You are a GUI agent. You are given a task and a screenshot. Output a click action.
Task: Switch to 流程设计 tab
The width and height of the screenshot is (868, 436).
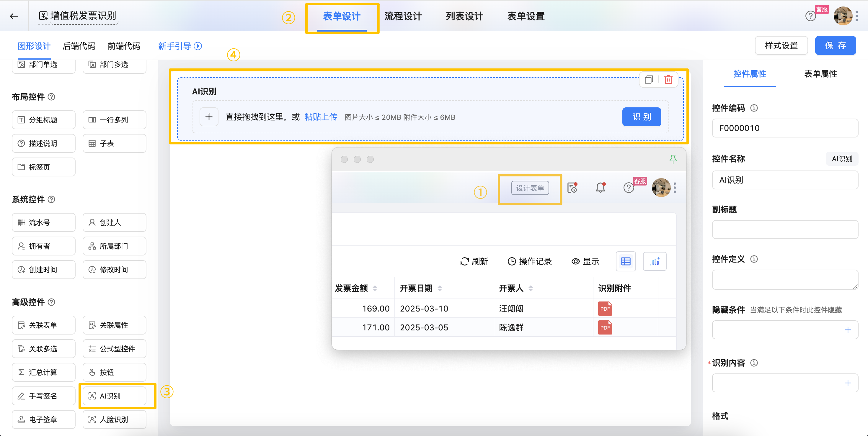[x=403, y=16]
